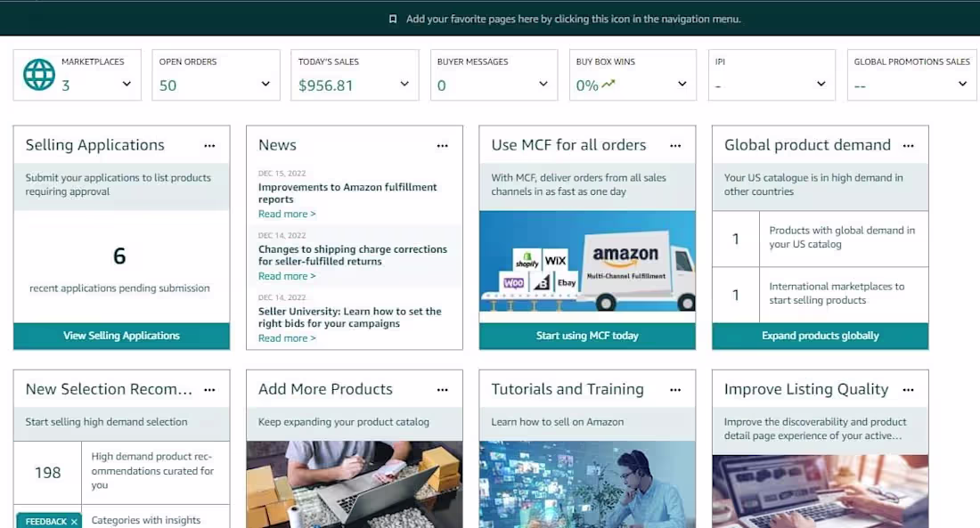
Task: Open Changes to shipping charge corrections headline
Action: 353,255
